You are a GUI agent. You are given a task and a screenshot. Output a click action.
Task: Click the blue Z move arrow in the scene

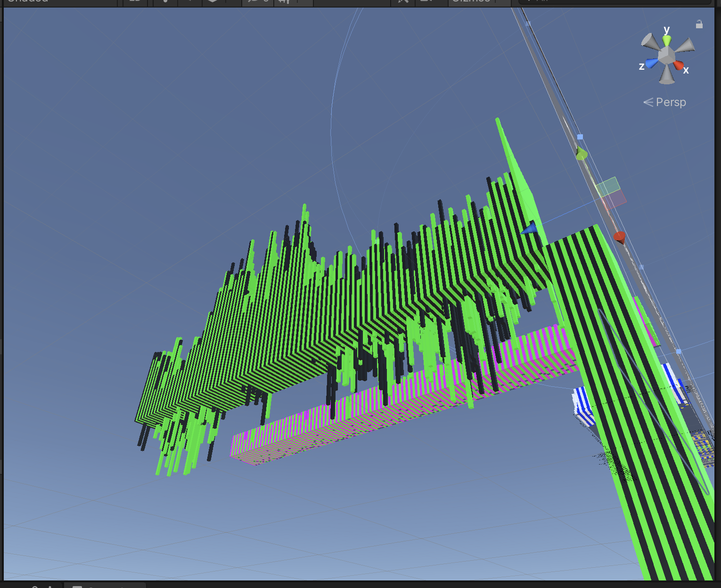tap(530, 229)
